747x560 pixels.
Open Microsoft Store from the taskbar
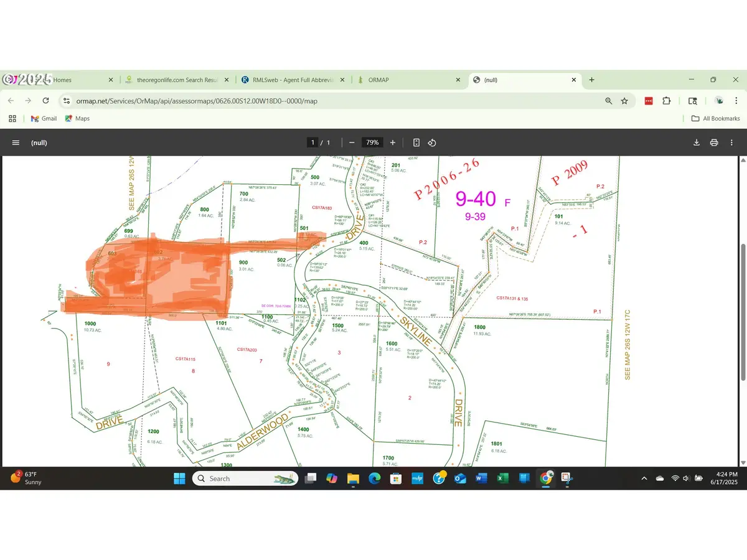click(x=395, y=478)
